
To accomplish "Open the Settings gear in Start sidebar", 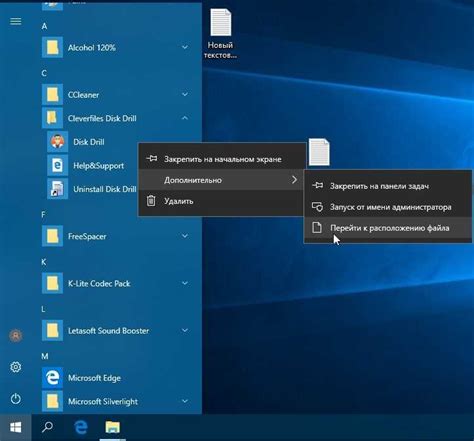I will tap(16, 367).
